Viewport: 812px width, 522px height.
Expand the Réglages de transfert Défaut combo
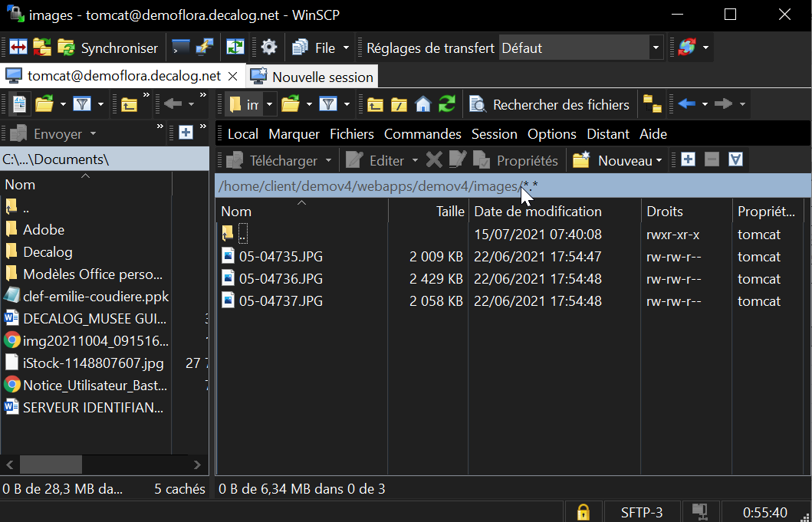coord(656,48)
